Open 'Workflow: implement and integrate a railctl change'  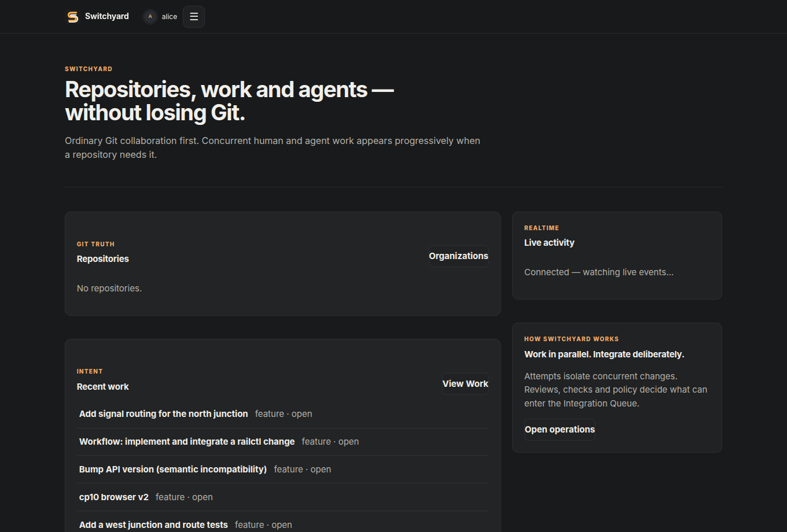(187, 442)
